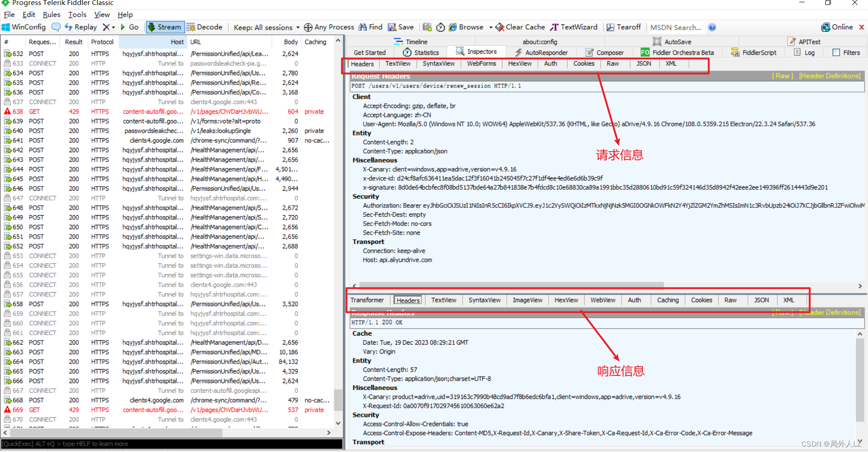Open the View menu
Viewport: 868px width, 452px height.
[x=102, y=14]
